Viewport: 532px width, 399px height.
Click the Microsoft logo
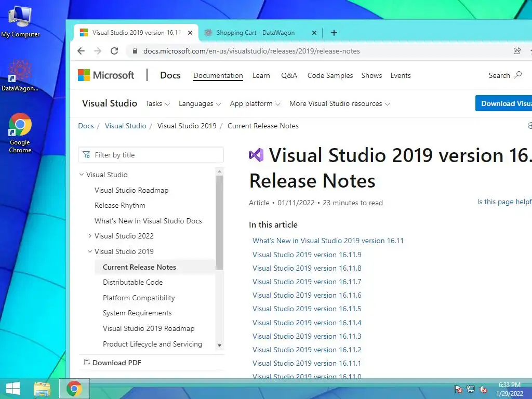click(106, 75)
